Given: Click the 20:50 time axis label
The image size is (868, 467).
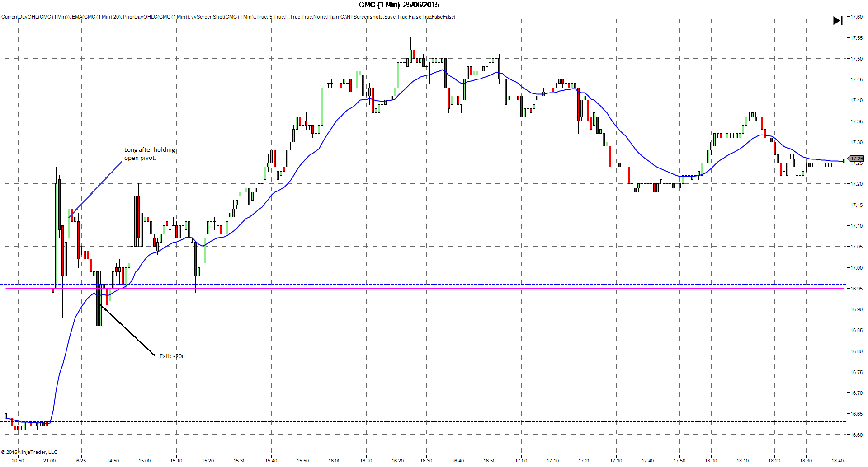Looking at the screenshot, I should click(x=18, y=461).
